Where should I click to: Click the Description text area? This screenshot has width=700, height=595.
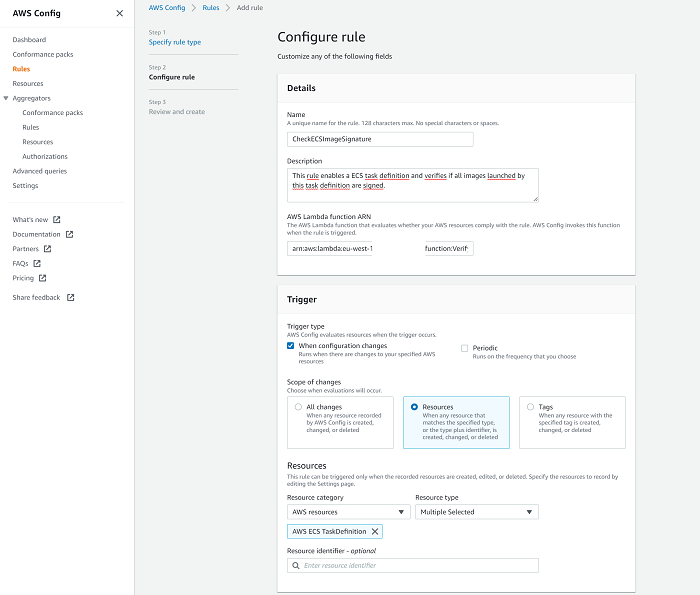point(412,185)
